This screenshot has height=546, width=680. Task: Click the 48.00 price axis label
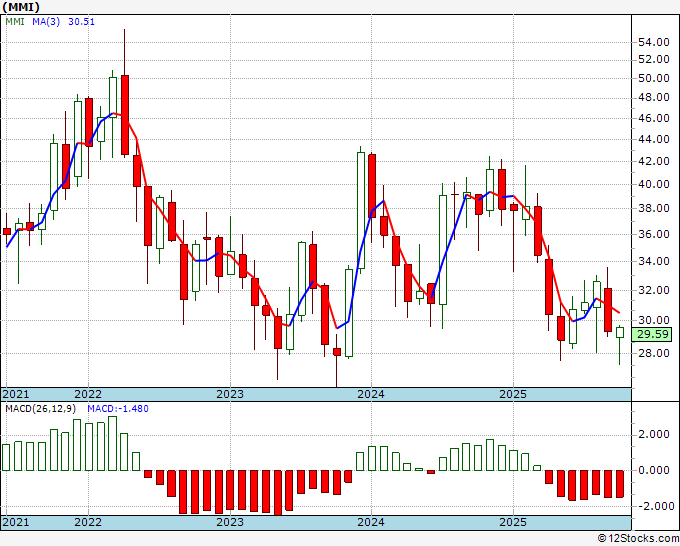pyautogui.click(x=654, y=98)
